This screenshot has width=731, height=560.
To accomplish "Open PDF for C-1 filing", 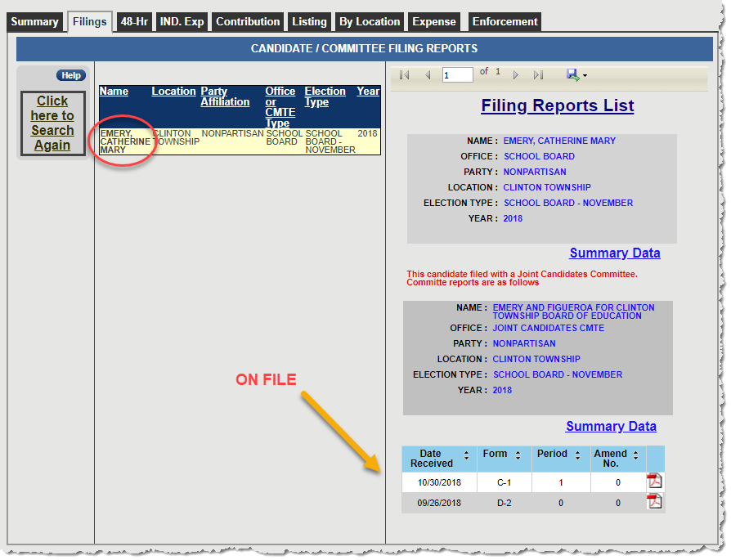I will tap(654, 482).
